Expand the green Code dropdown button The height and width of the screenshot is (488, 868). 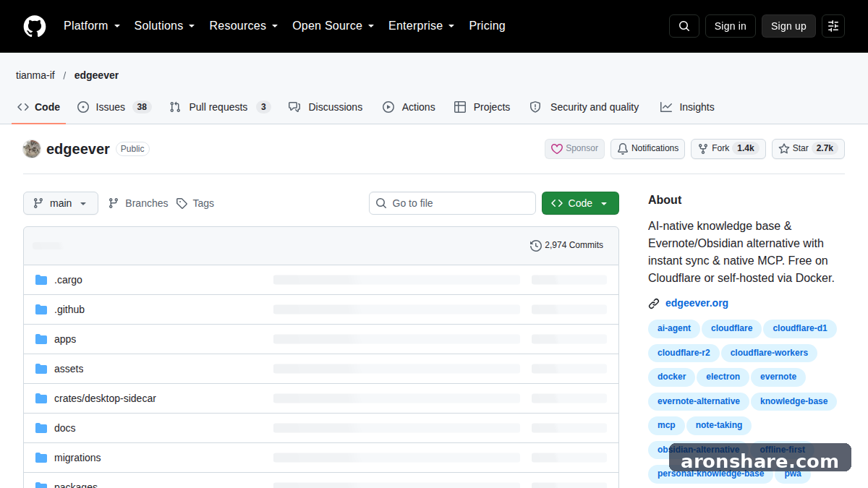pyautogui.click(x=580, y=203)
